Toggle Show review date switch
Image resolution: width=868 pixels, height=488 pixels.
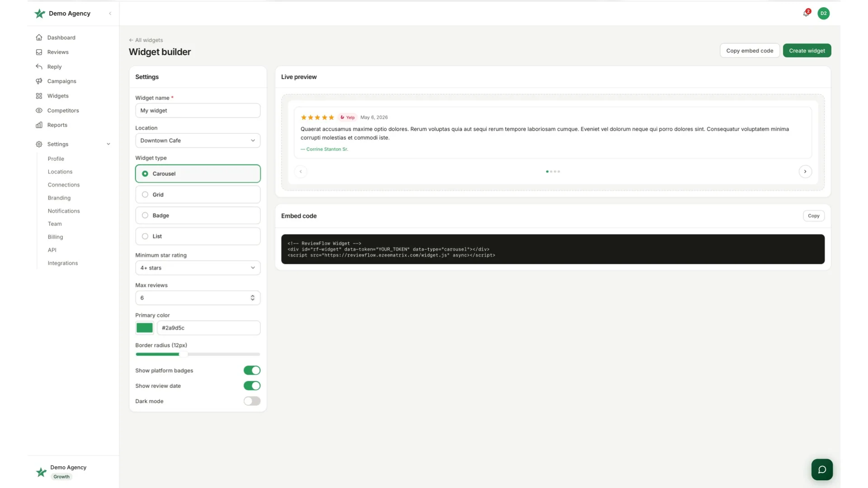[252, 386]
